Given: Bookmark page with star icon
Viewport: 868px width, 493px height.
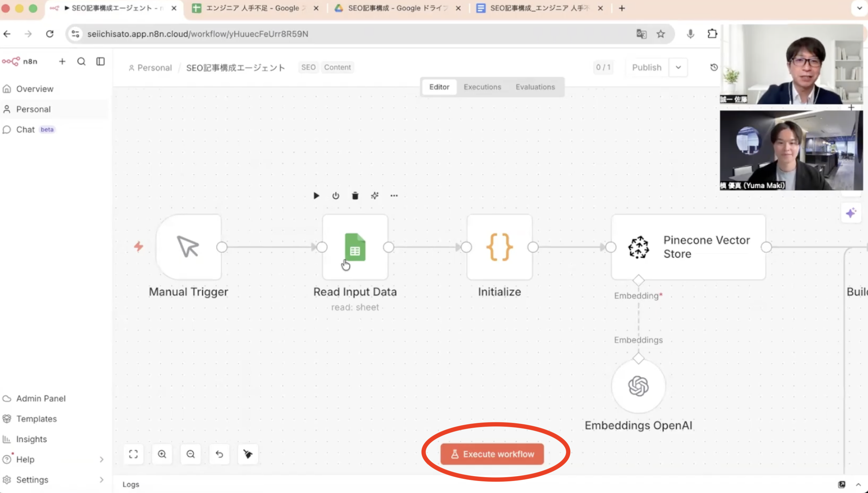Looking at the screenshot, I should (x=660, y=34).
